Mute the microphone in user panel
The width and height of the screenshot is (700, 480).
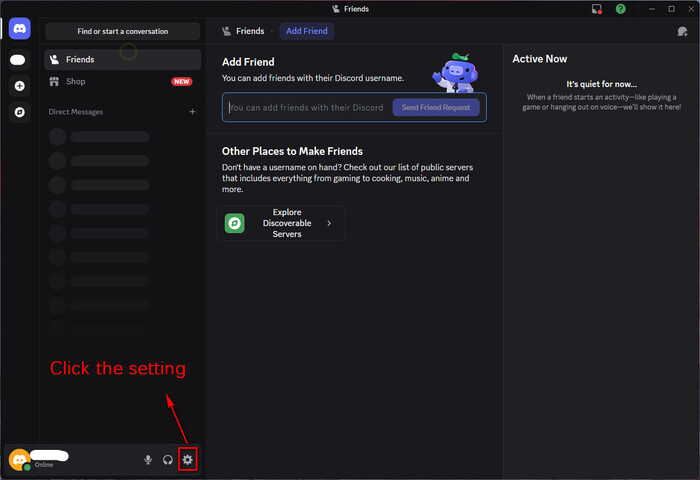(148, 459)
